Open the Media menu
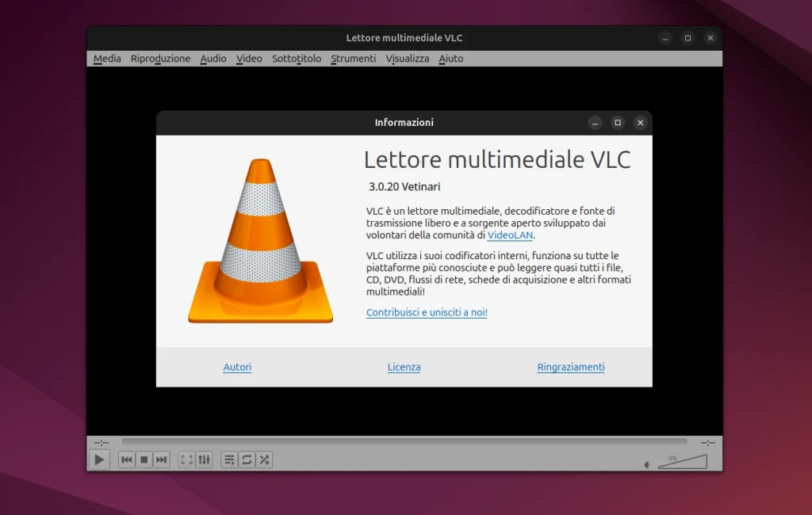Image resolution: width=812 pixels, height=515 pixels. pyautogui.click(x=106, y=58)
